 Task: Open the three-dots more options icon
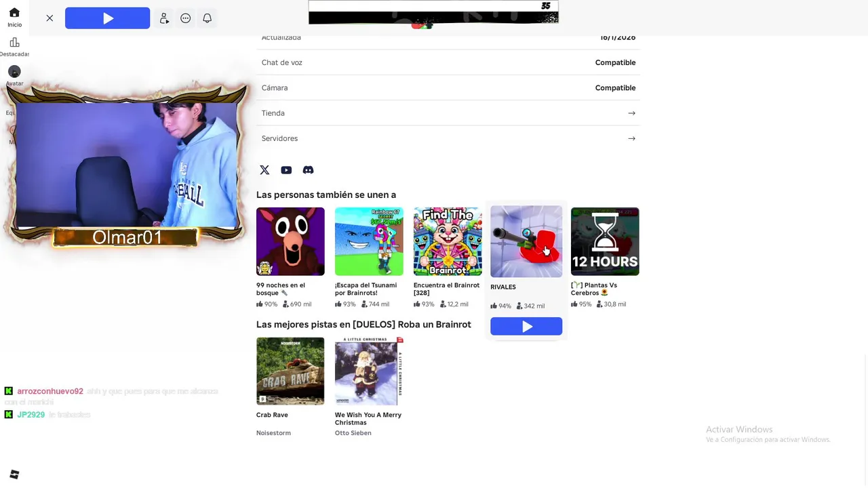point(186,18)
